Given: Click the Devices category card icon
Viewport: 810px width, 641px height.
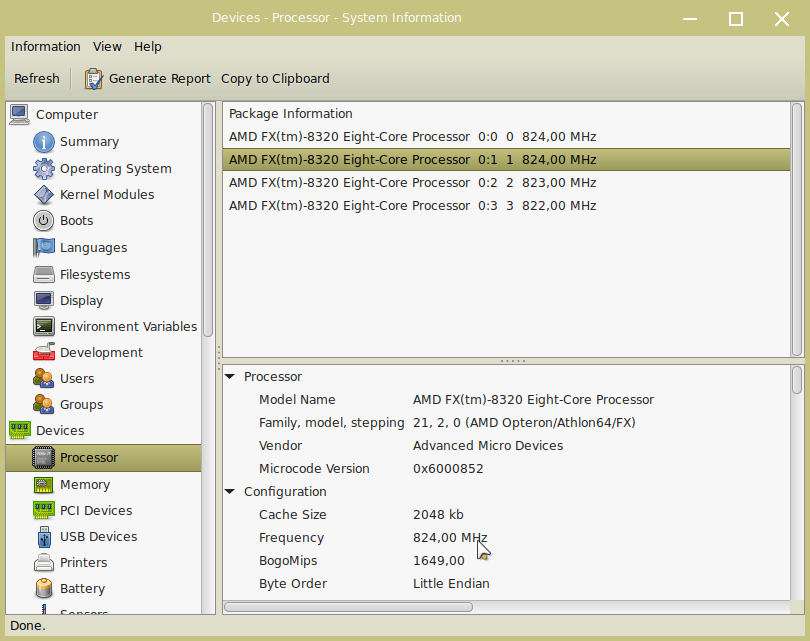Looking at the screenshot, I should point(19,430).
